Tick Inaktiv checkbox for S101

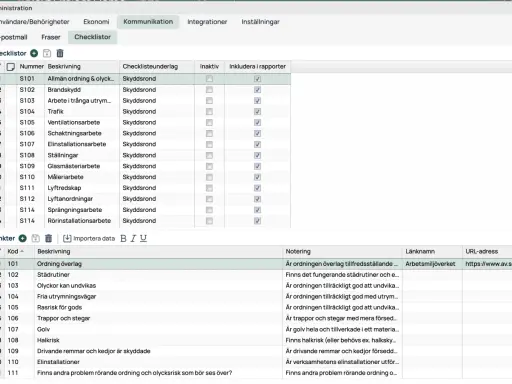[x=209, y=79]
